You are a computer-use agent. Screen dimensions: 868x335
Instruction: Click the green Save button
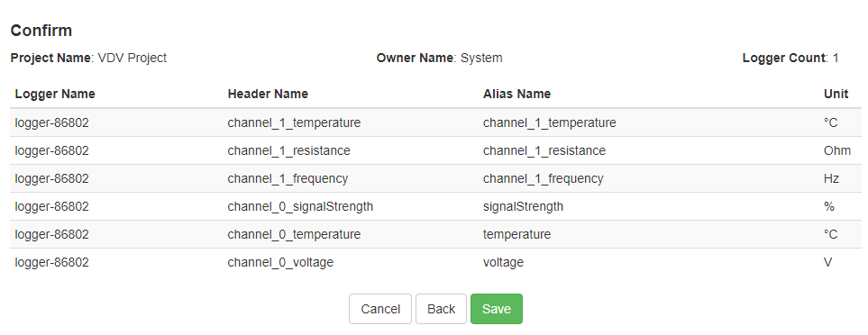[x=496, y=309]
